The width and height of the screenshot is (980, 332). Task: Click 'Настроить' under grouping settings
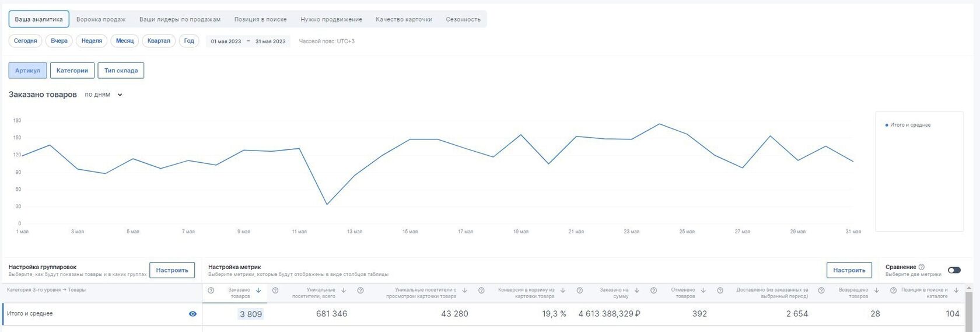[x=172, y=270]
